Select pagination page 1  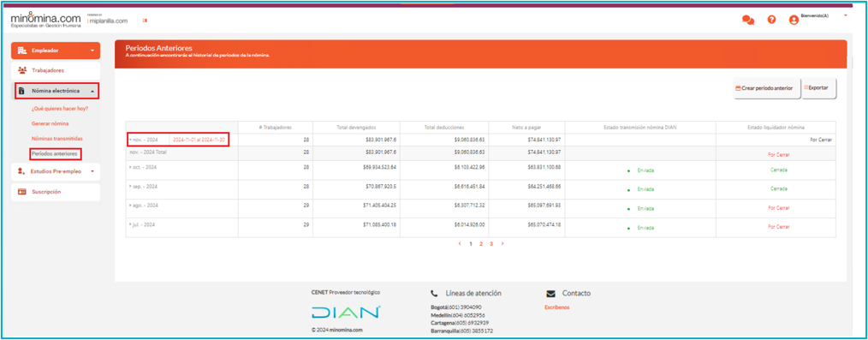click(x=471, y=243)
